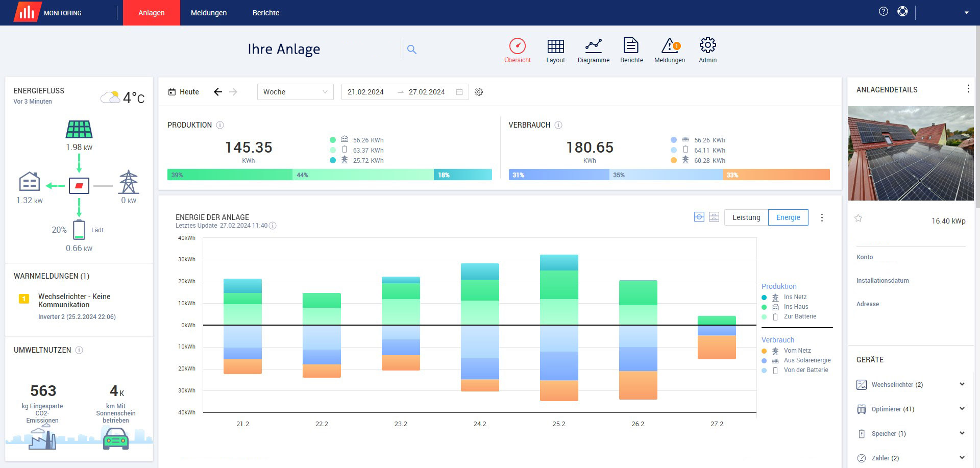This screenshot has height=468, width=980.
Task: Open date range settings gear icon
Action: (x=479, y=92)
